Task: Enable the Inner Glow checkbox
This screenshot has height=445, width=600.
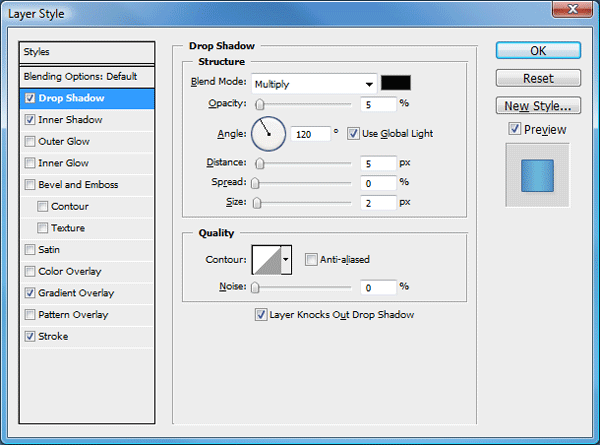Action: coord(30,163)
